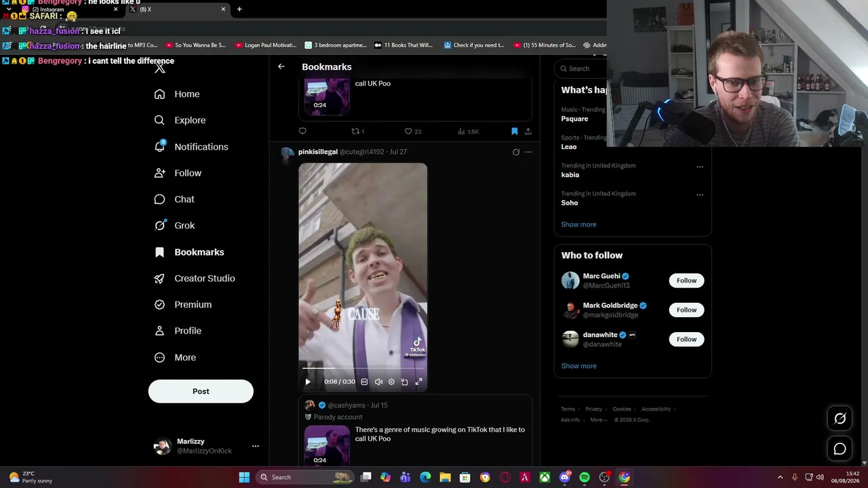Screen dimensions: 868x488
Task: Open Discord from the taskbar
Action: click(565, 477)
